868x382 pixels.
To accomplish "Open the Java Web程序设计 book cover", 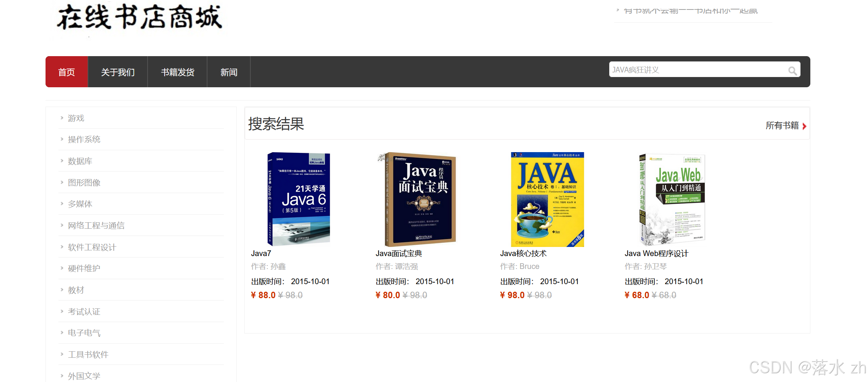I will click(x=672, y=199).
